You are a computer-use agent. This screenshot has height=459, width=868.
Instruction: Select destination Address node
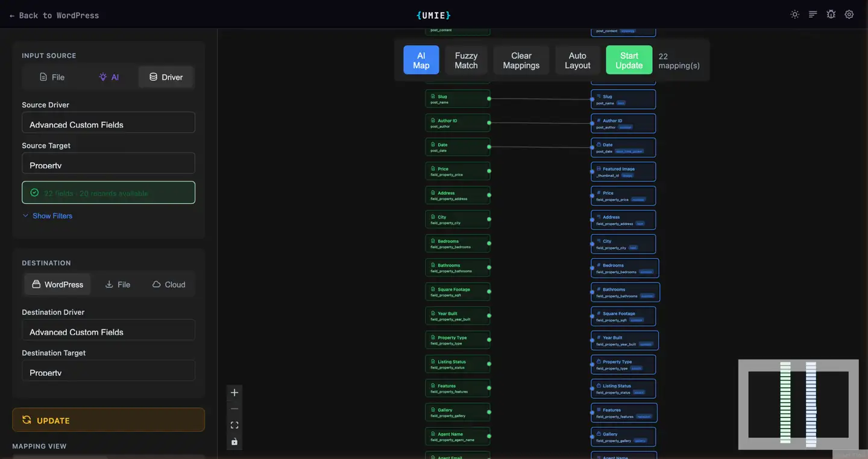(x=623, y=220)
